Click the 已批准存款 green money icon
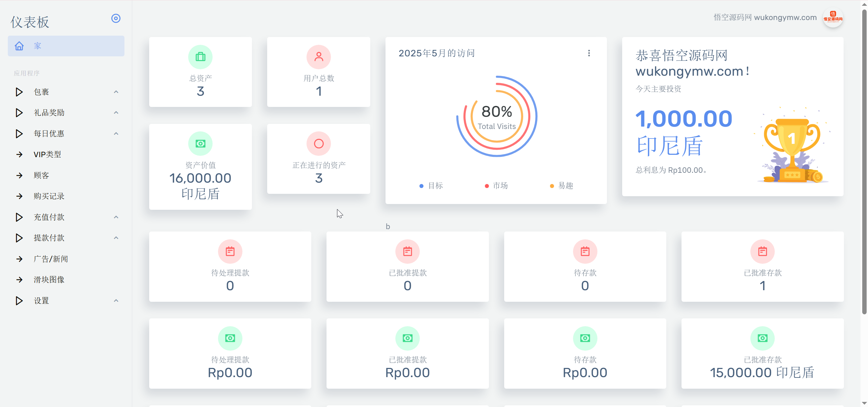The width and height of the screenshot is (868, 407). 763,338
